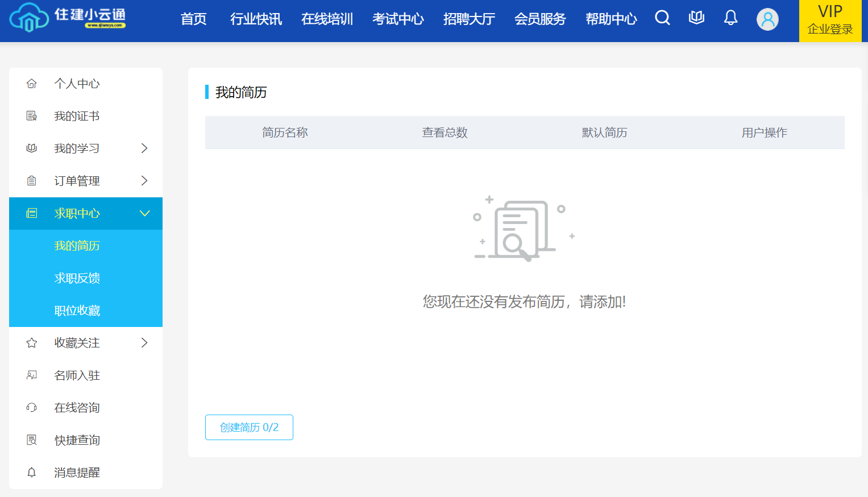The image size is (868, 497).
Task: Expand the 收藏关注 submenu arrow
Action: [x=144, y=343]
